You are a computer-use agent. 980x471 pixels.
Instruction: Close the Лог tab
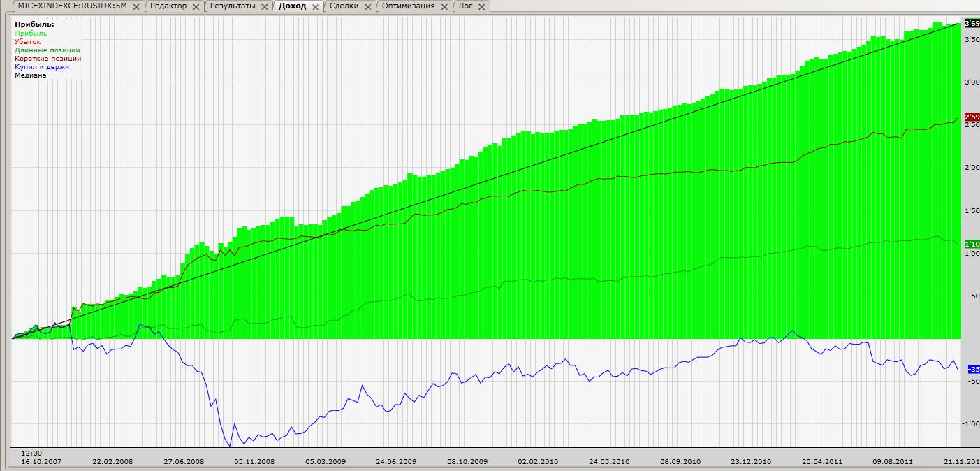pos(481,6)
